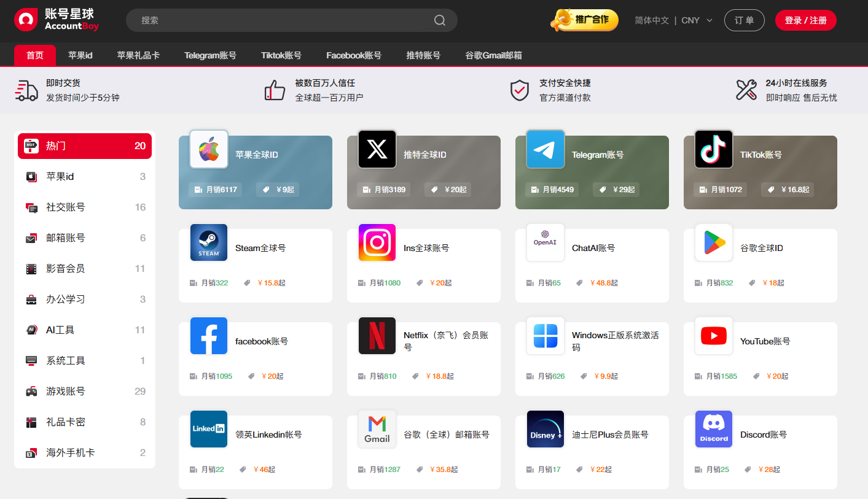This screenshot has width=868, height=499.
Task: Open the Netflix membership icon
Action: (377, 336)
